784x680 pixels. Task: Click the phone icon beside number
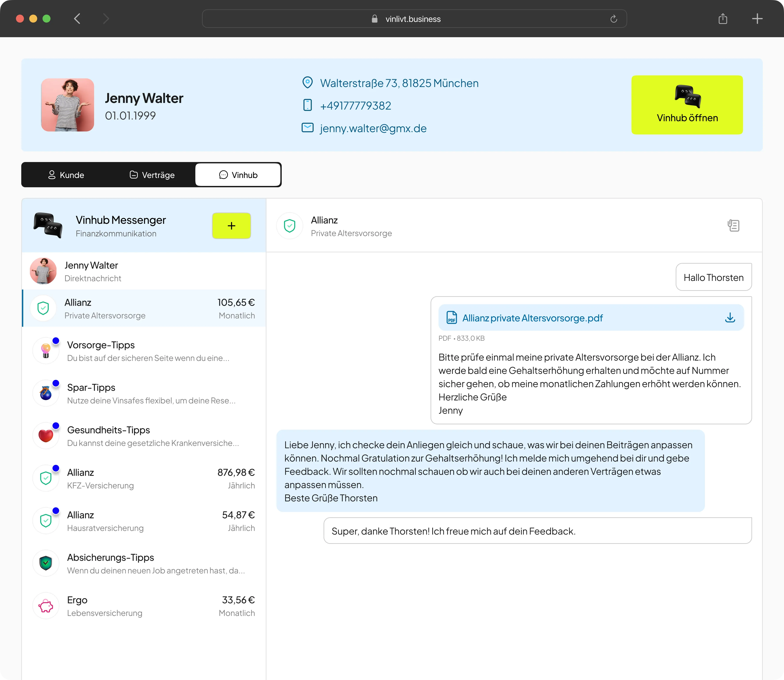click(307, 105)
